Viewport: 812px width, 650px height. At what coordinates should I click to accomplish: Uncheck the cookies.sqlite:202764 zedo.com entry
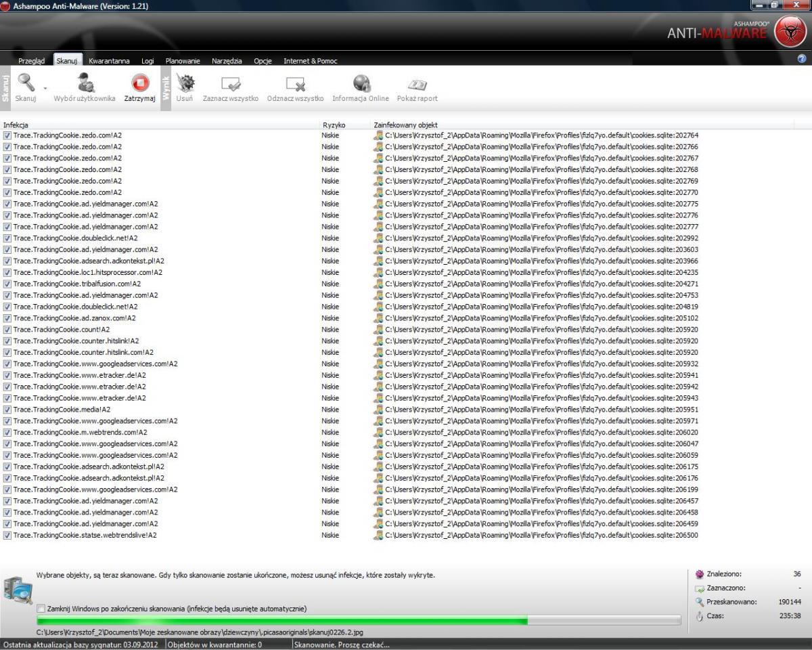click(7, 135)
